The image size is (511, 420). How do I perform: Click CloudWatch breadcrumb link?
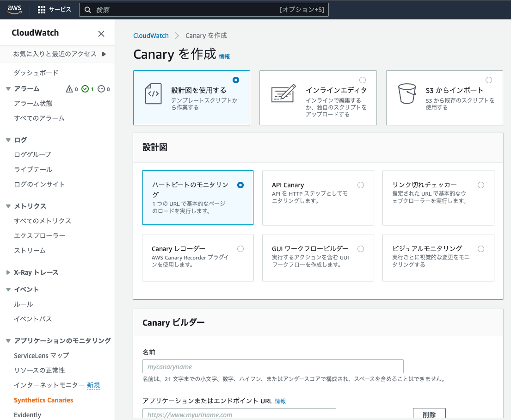coord(151,36)
